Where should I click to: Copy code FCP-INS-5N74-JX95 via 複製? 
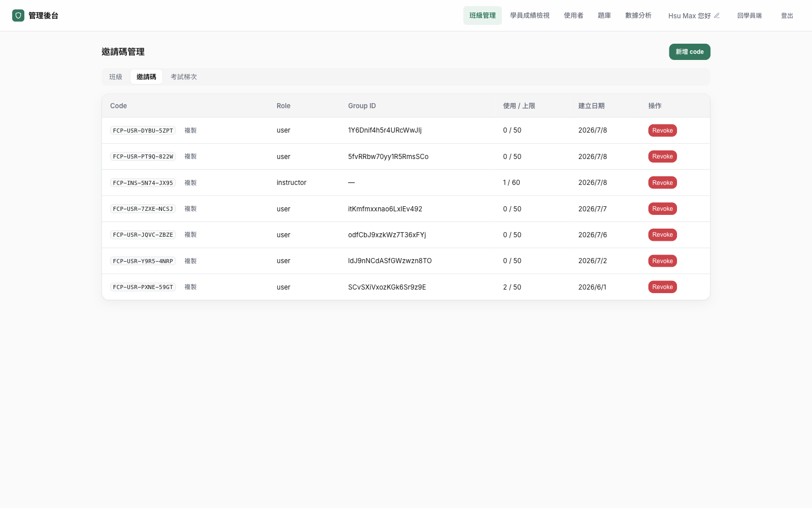[190, 183]
